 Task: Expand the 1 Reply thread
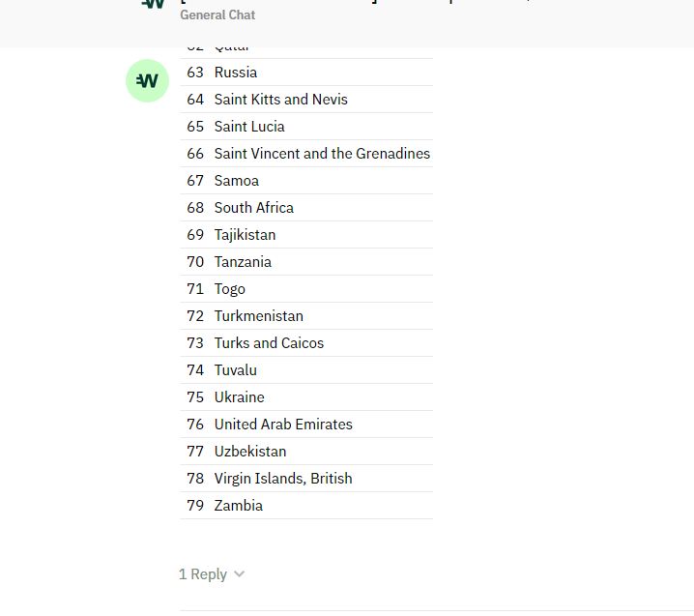pos(212,573)
